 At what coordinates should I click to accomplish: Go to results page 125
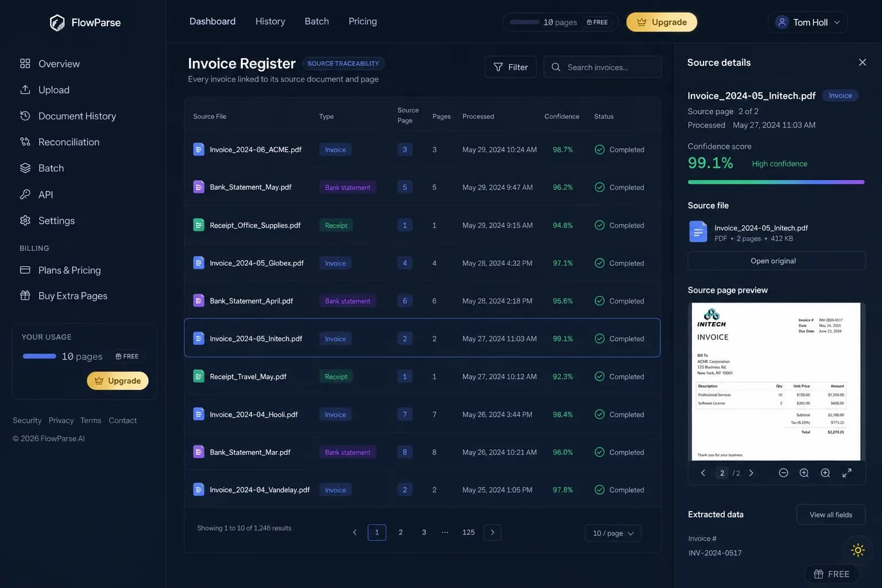pos(469,532)
